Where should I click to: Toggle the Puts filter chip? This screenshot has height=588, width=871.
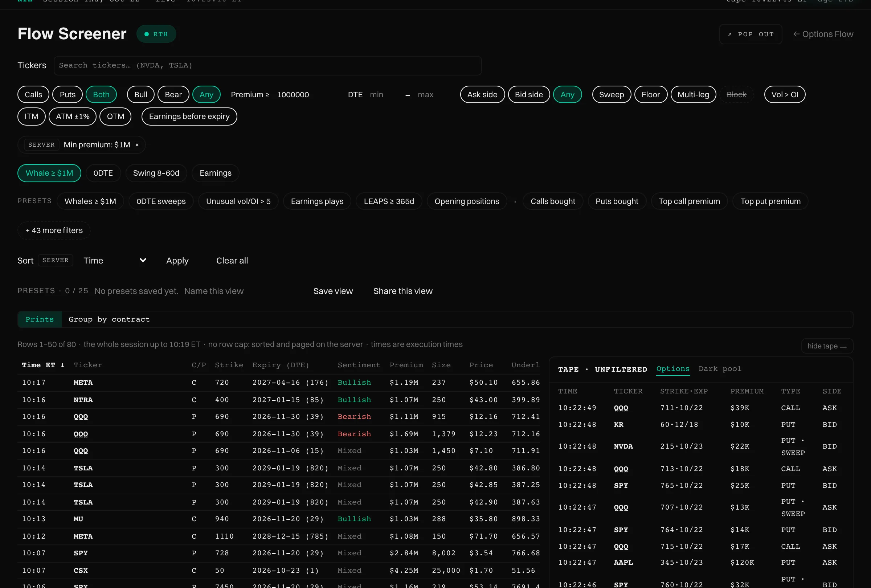click(68, 94)
